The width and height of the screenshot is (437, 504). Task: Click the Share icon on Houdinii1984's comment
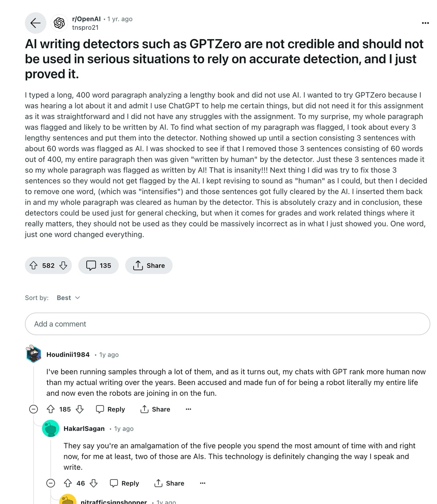coord(155,409)
